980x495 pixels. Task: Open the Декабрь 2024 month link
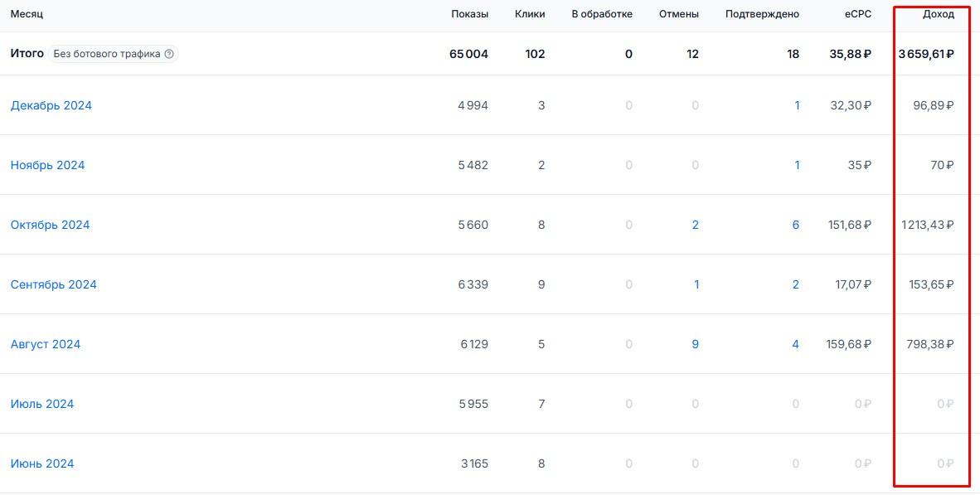[51, 105]
